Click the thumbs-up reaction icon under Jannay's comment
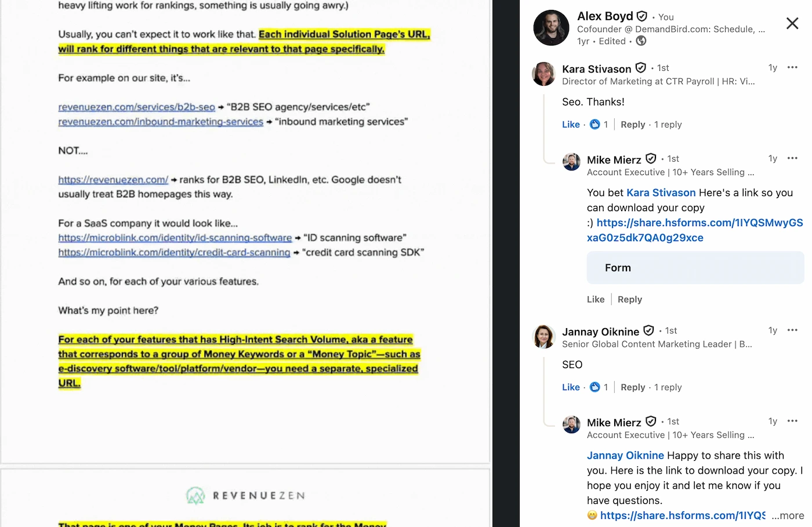This screenshot has width=812, height=527. point(594,387)
